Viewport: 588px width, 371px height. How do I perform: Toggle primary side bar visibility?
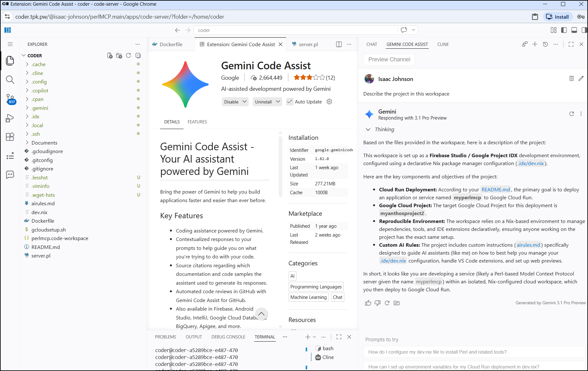[x=564, y=30]
